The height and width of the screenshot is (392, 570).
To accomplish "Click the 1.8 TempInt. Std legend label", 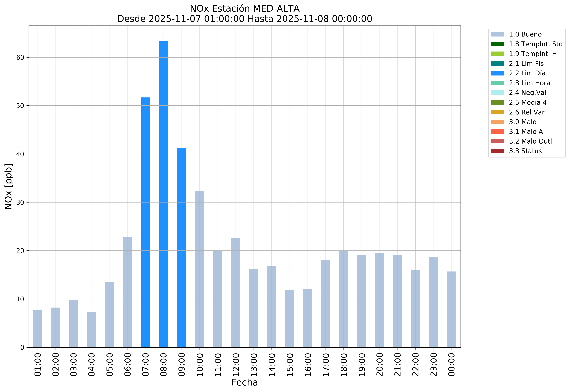I will [536, 44].
